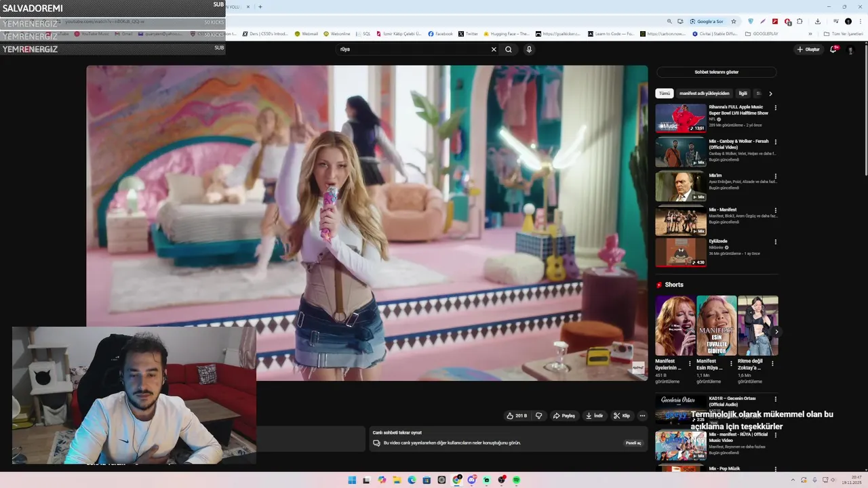Open options menu for Mix'im

(776, 176)
